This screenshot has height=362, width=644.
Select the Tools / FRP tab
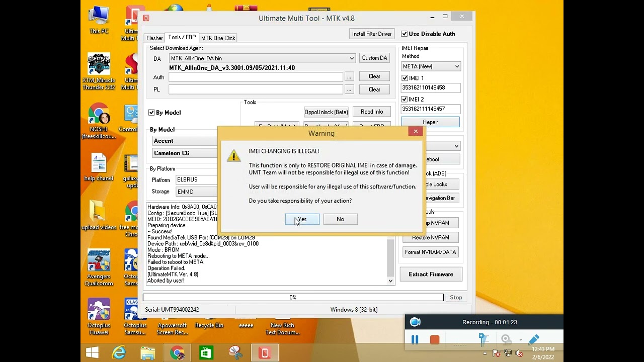pos(182,37)
